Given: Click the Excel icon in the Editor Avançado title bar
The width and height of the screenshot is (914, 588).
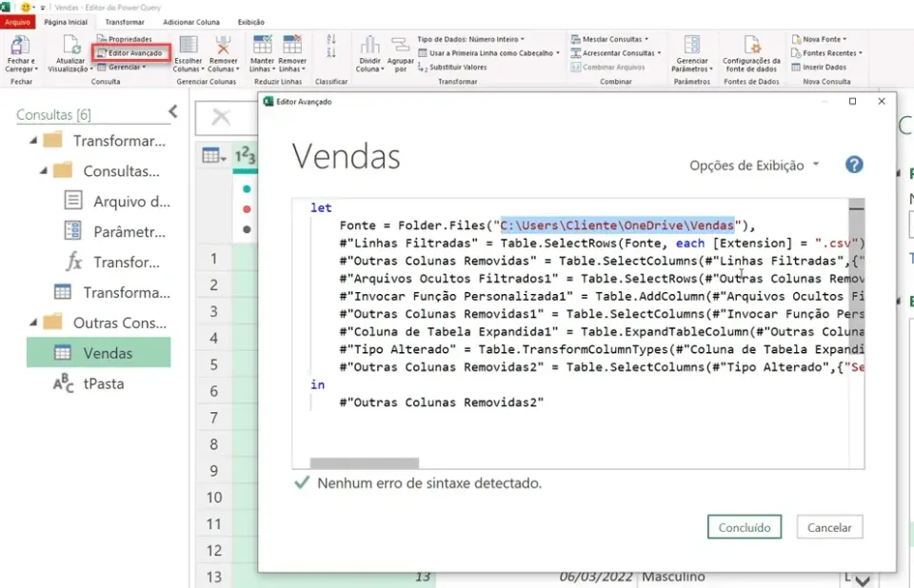Looking at the screenshot, I should click(268, 102).
